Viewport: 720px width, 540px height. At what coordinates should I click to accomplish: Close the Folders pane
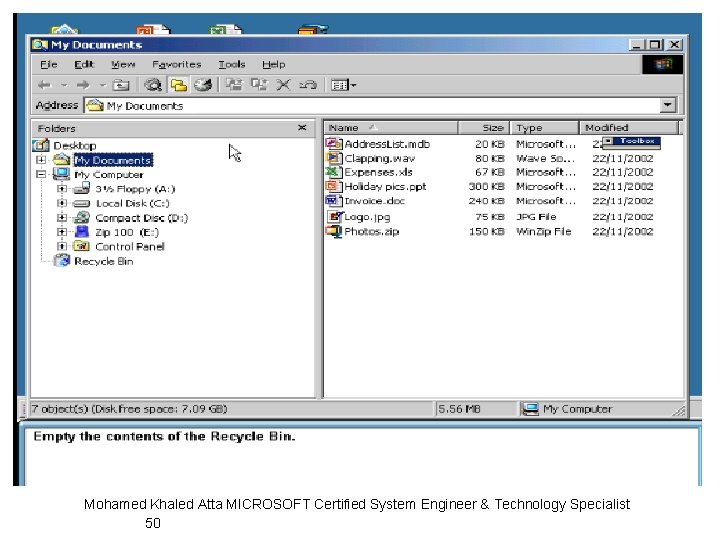coord(302,128)
